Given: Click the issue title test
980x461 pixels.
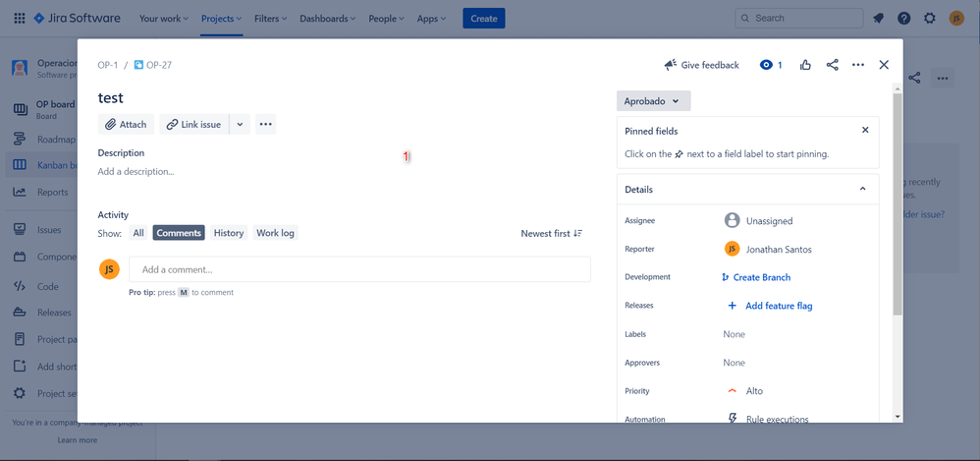Looking at the screenshot, I should 111,97.
